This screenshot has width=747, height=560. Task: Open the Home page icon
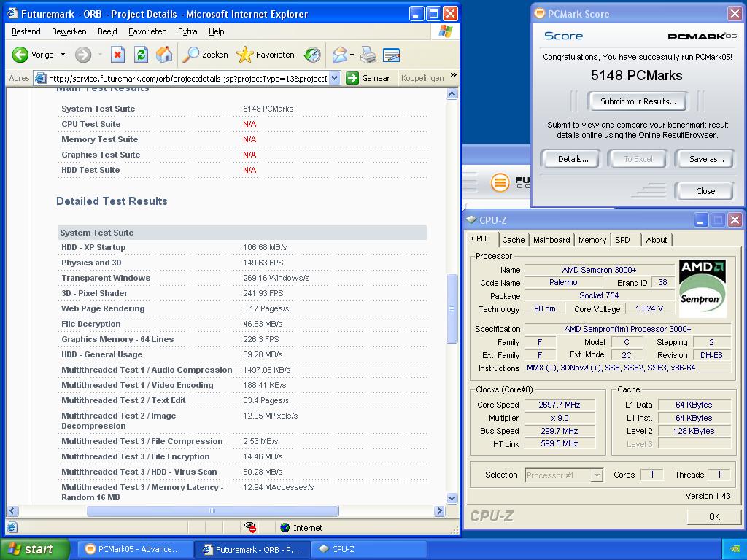164,55
